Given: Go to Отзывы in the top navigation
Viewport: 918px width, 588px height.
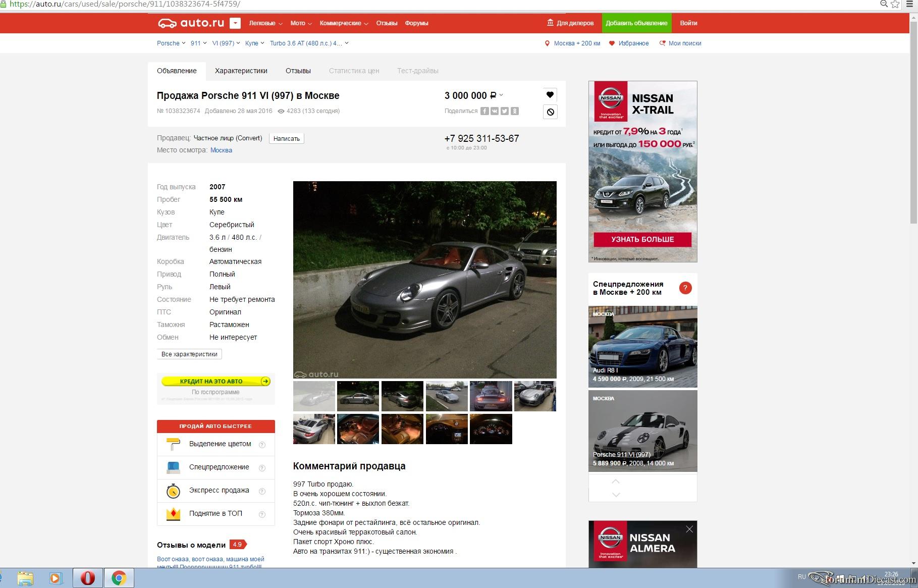Looking at the screenshot, I should pyautogui.click(x=387, y=23).
